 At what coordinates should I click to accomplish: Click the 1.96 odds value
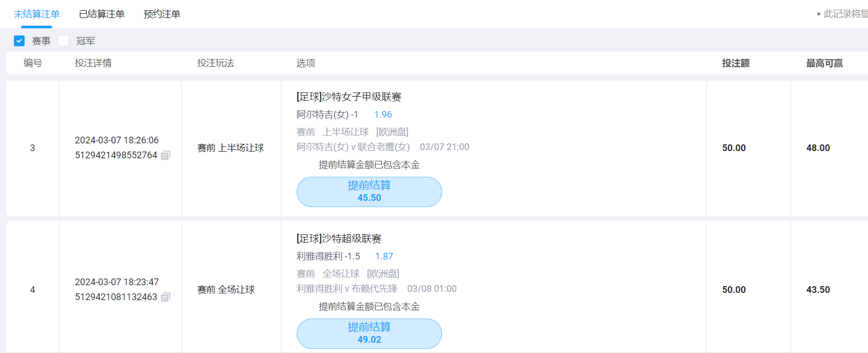[383, 115]
